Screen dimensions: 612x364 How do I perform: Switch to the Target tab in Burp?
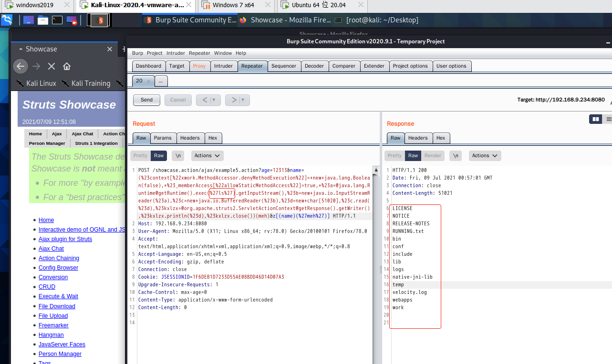click(177, 66)
